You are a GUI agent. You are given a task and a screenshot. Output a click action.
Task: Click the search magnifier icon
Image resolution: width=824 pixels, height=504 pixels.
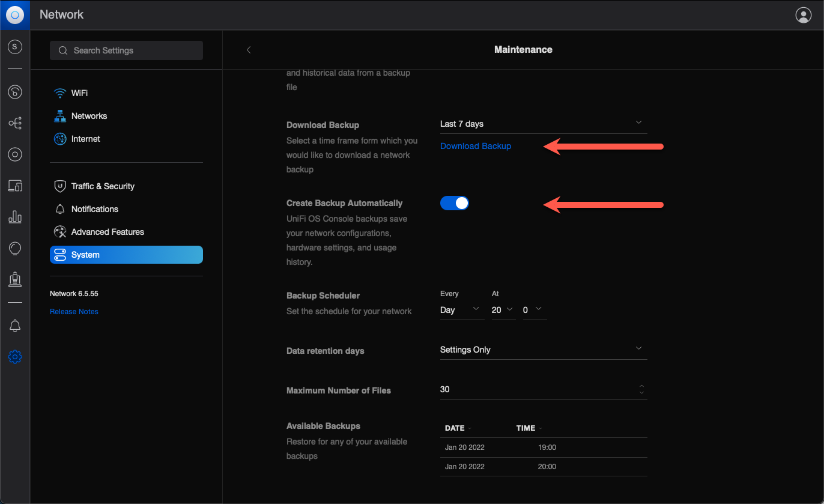[62, 50]
